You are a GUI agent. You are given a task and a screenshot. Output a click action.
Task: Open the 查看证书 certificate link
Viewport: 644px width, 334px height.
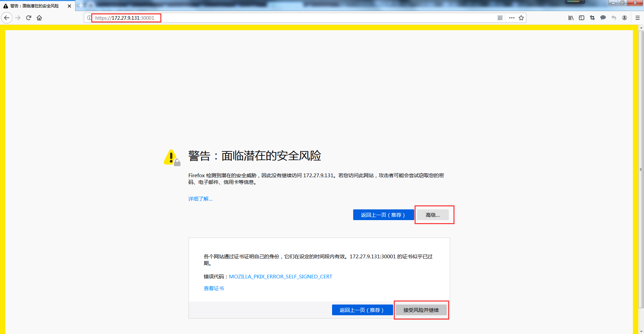pos(214,288)
